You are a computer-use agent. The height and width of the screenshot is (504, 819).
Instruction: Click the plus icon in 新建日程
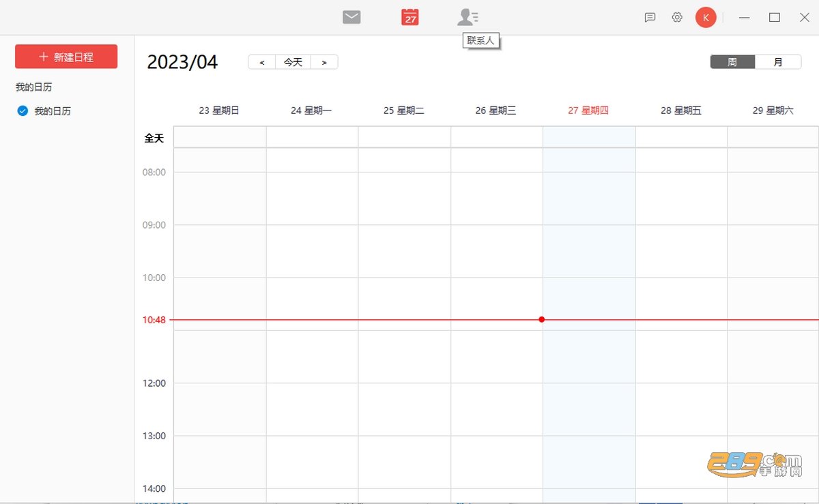44,57
